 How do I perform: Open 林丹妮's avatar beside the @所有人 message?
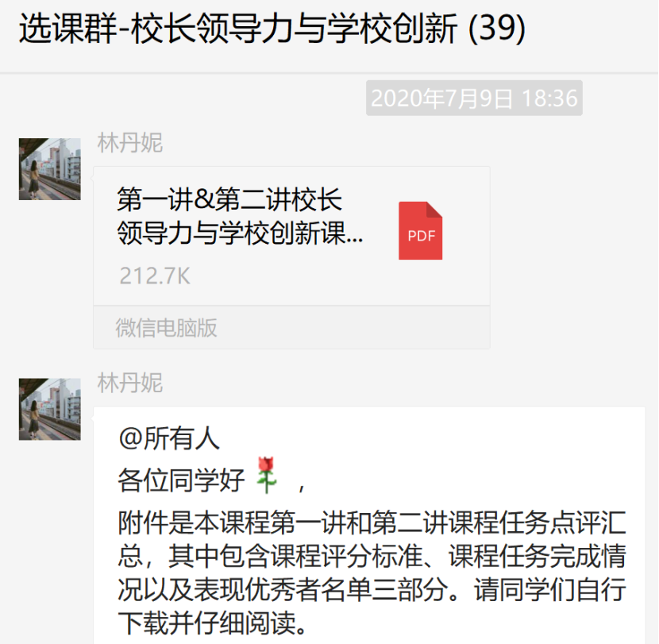(49, 409)
